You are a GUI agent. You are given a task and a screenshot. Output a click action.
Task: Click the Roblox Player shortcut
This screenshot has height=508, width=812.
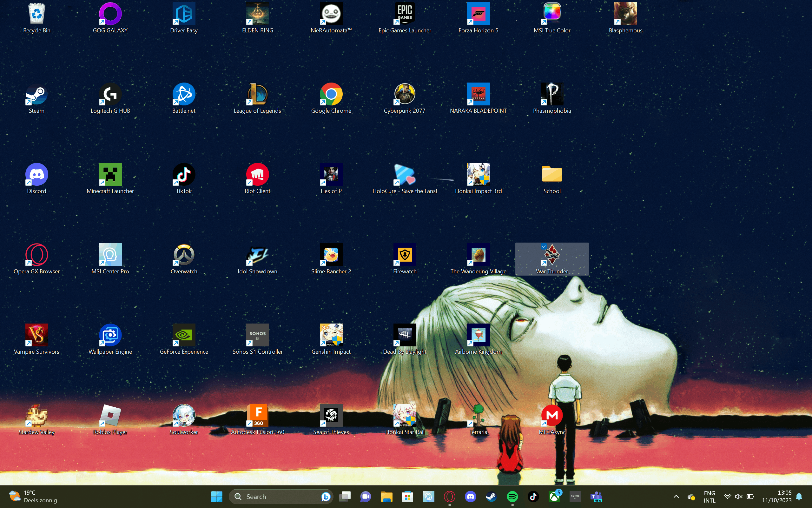tap(110, 419)
